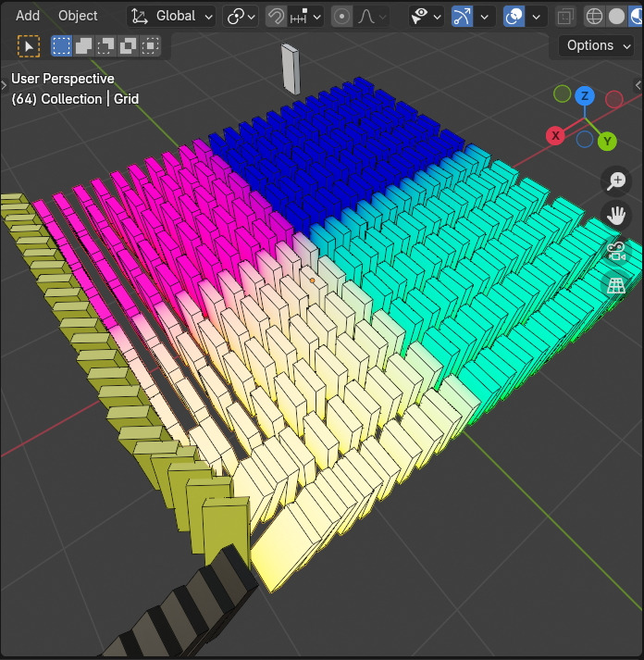Set selection mode to extend
This screenshot has width=644, height=660.
pyautogui.click(x=83, y=46)
